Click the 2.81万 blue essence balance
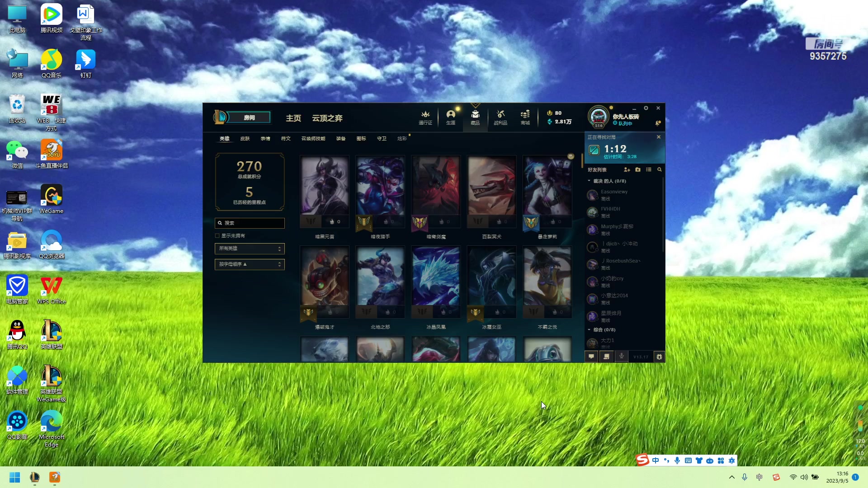The image size is (868, 488). (560, 122)
